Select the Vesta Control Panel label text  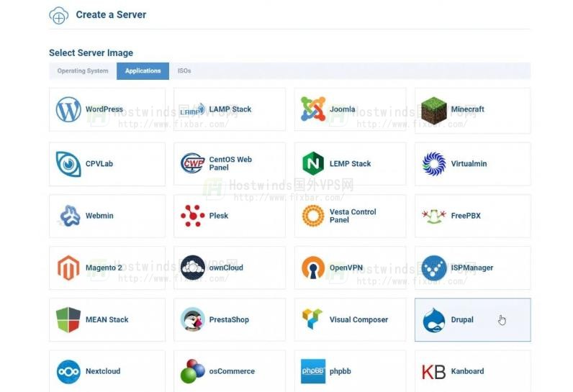point(353,216)
